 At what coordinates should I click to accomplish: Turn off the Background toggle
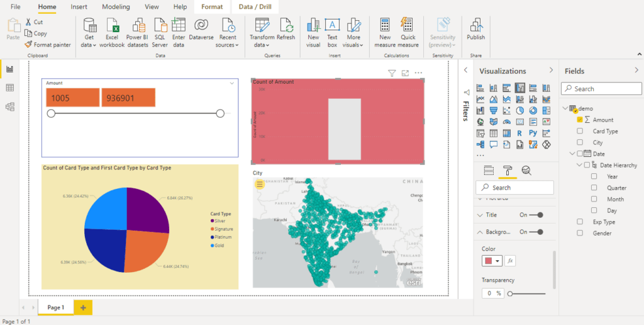pos(536,232)
